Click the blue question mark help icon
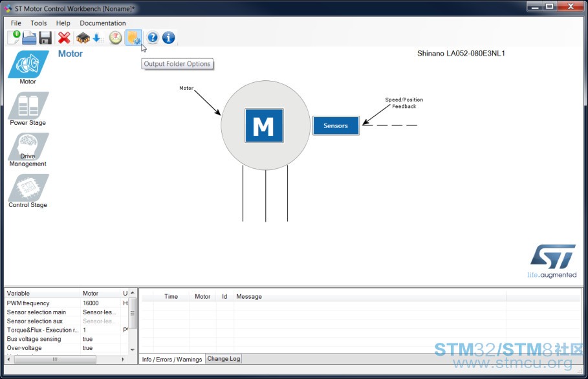Image resolution: width=588 pixels, height=379 pixels. pos(153,38)
